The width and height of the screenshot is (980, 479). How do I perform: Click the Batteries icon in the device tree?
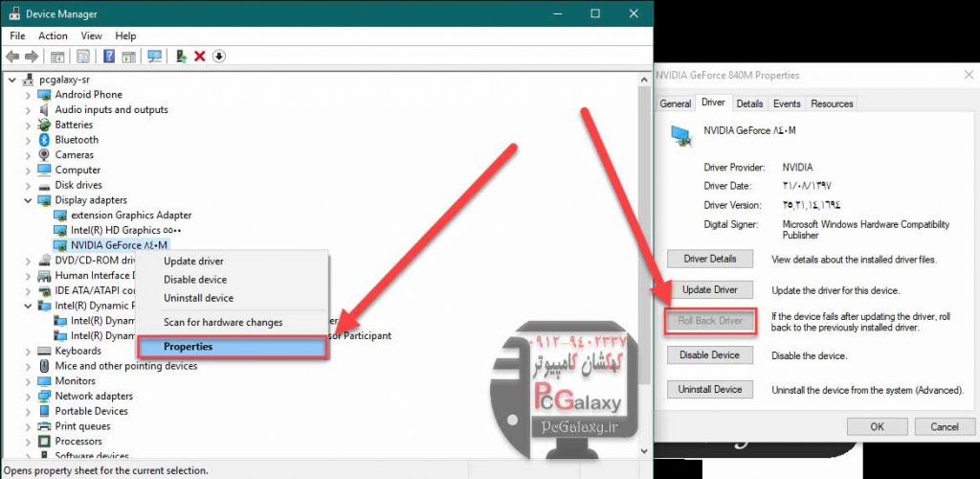pos(44,125)
